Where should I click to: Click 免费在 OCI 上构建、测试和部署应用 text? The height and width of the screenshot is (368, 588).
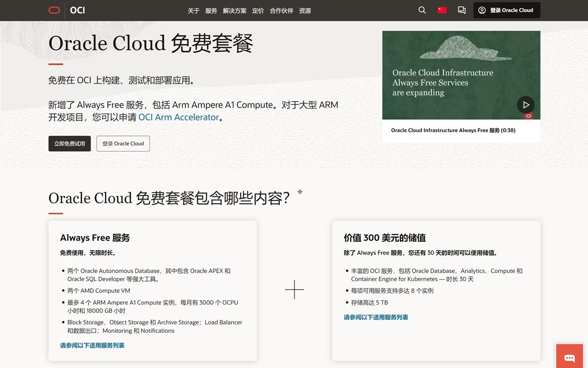coord(122,80)
